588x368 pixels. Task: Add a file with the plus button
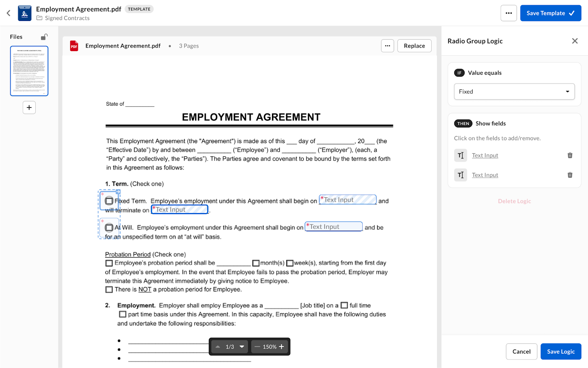tap(29, 107)
